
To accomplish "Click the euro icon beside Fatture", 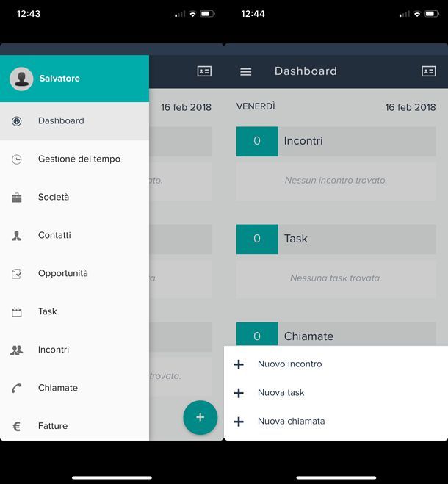I will pos(17,427).
